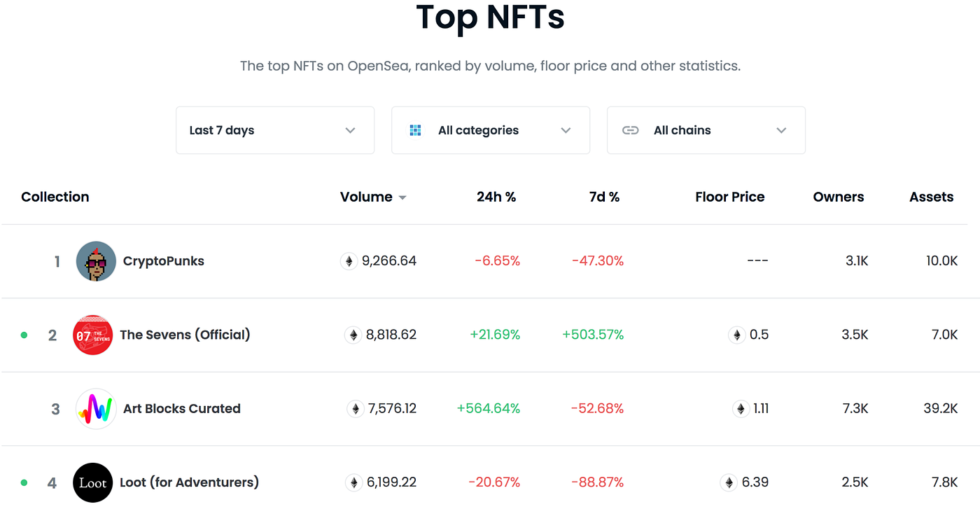The width and height of the screenshot is (980, 516).
Task: Click the +503.57% 7d change value
Action: pos(593,335)
